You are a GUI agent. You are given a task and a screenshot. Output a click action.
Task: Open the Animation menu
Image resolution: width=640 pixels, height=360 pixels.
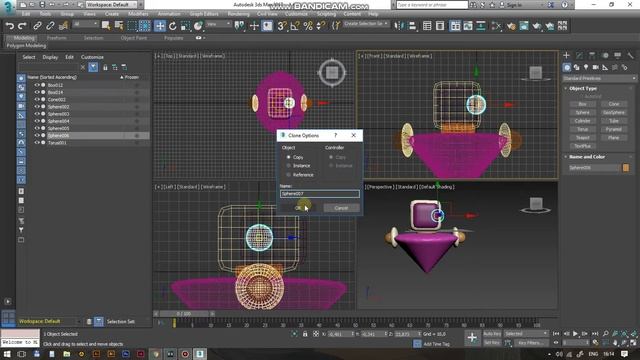click(x=169, y=14)
